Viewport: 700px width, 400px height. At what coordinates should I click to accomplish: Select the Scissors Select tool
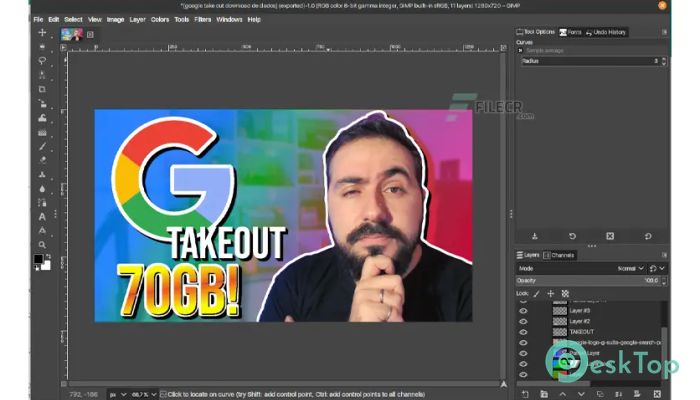tap(42, 75)
